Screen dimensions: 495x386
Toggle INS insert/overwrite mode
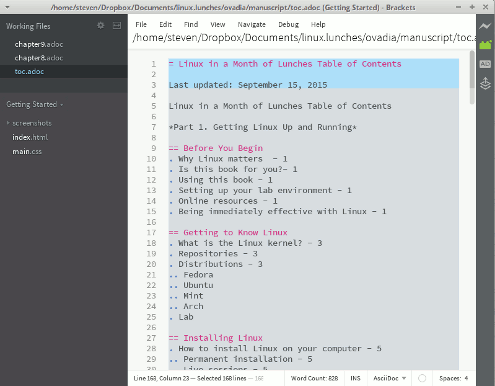click(355, 378)
